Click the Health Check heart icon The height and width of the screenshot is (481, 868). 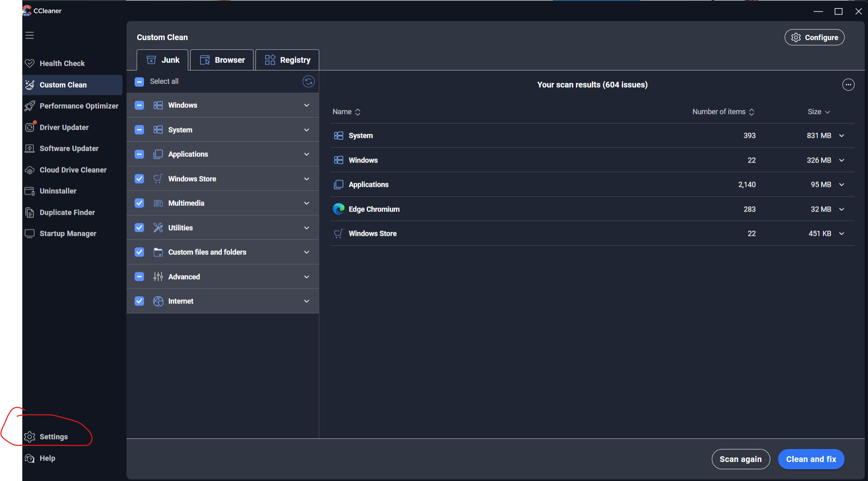(30, 63)
